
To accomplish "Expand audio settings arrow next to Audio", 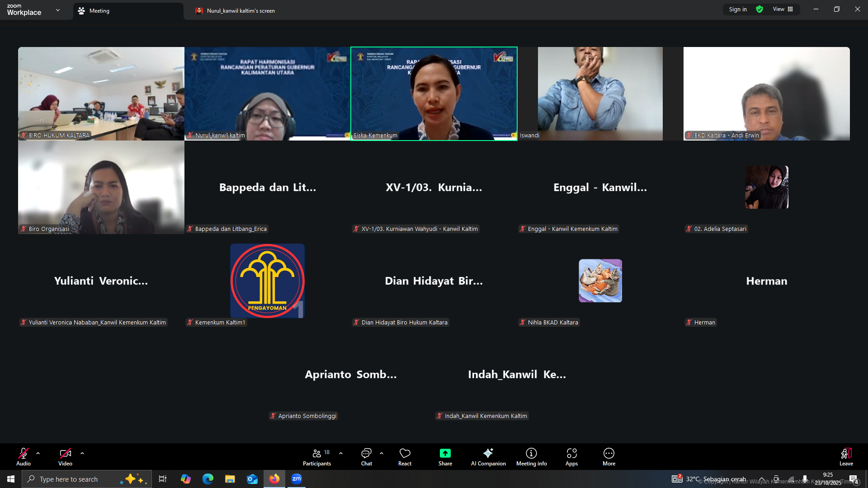I will pyautogui.click(x=38, y=453).
